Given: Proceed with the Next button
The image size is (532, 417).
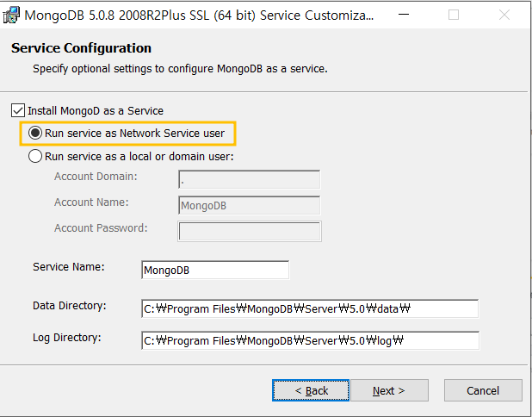Looking at the screenshot, I should pos(389,390).
